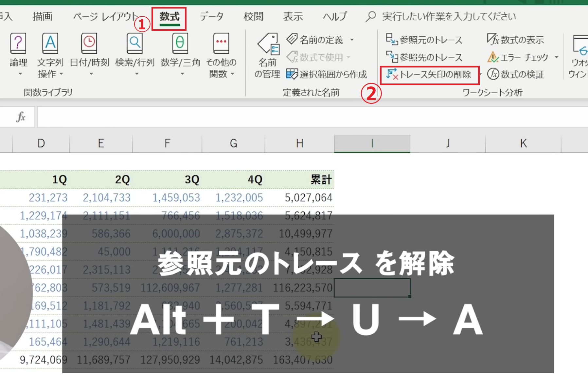
Task: Select cell with value 1,459,053
Action: click(167, 197)
